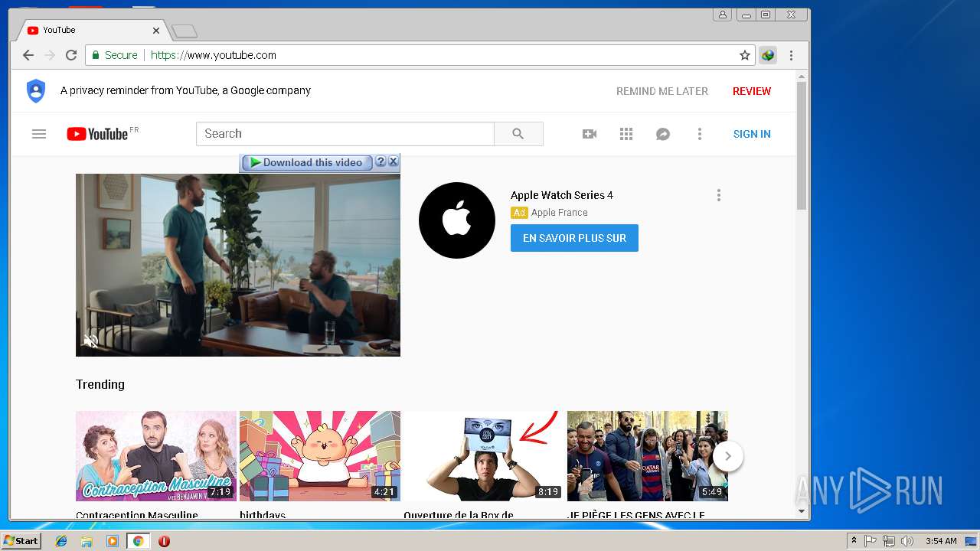
Task: Click the Opera taskbar icon
Action: [164, 541]
